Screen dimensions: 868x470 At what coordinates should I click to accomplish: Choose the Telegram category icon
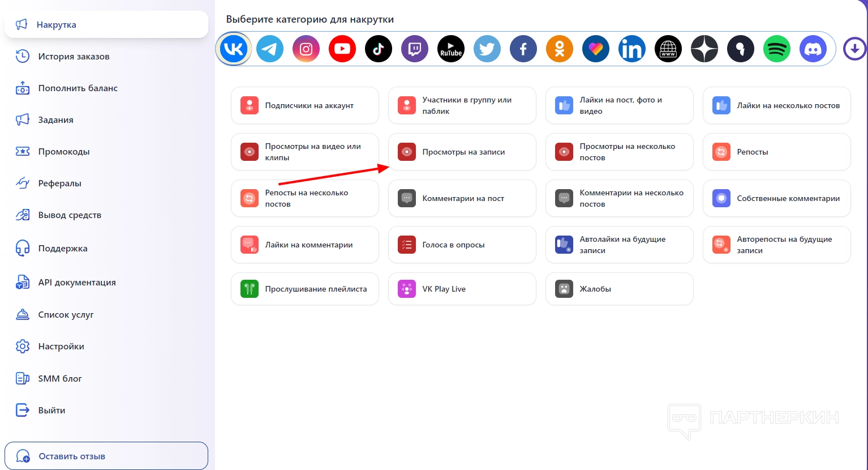click(270, 49)
